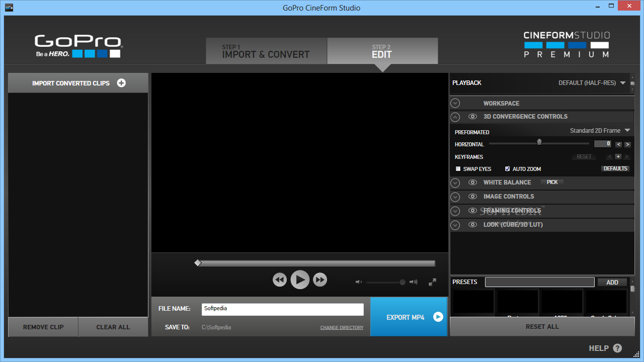Skip ahead with the fast-forward button

coord(320,280)
